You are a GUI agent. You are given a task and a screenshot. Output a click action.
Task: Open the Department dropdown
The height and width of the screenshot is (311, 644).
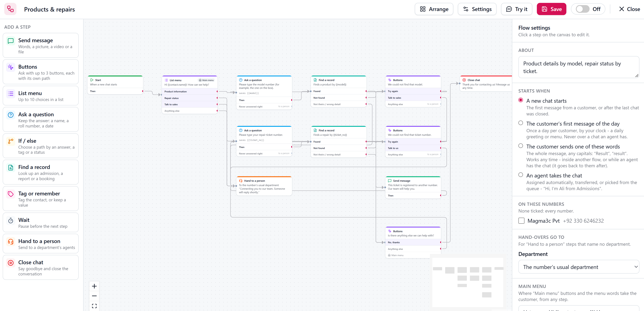[x=579, y=267]
